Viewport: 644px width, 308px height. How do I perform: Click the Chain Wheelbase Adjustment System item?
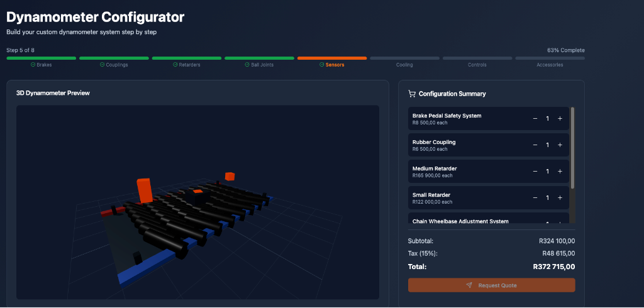[x=488, y=219]
